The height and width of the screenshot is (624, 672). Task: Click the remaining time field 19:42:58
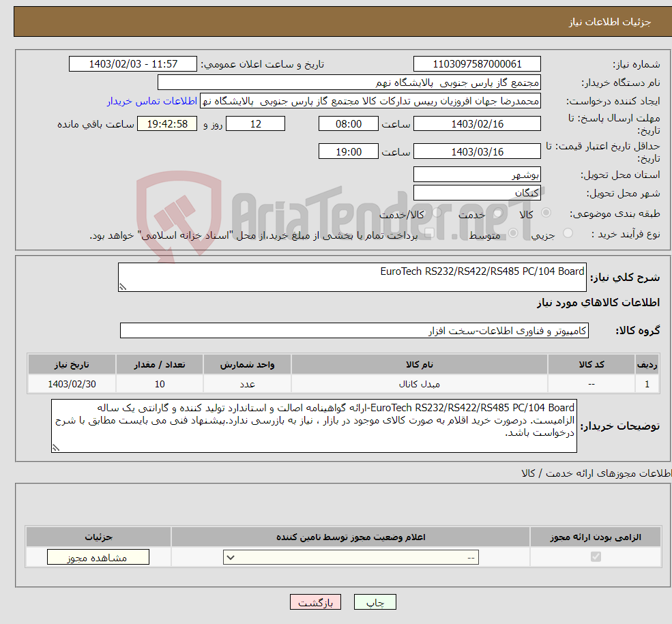point(167,123)
